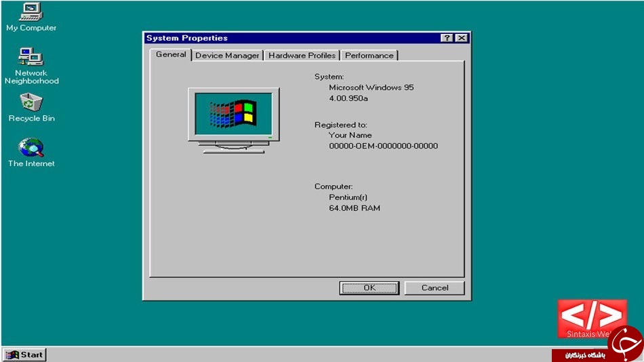Click the question mark help button
644x362 pixels.
(x=447, y=38)
